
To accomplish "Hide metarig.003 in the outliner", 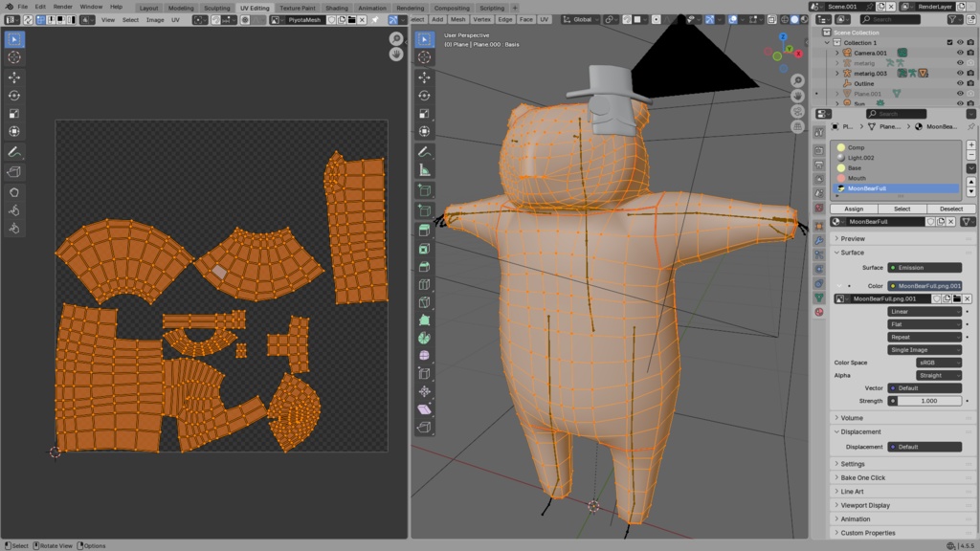I will click(x=960, y=73).
